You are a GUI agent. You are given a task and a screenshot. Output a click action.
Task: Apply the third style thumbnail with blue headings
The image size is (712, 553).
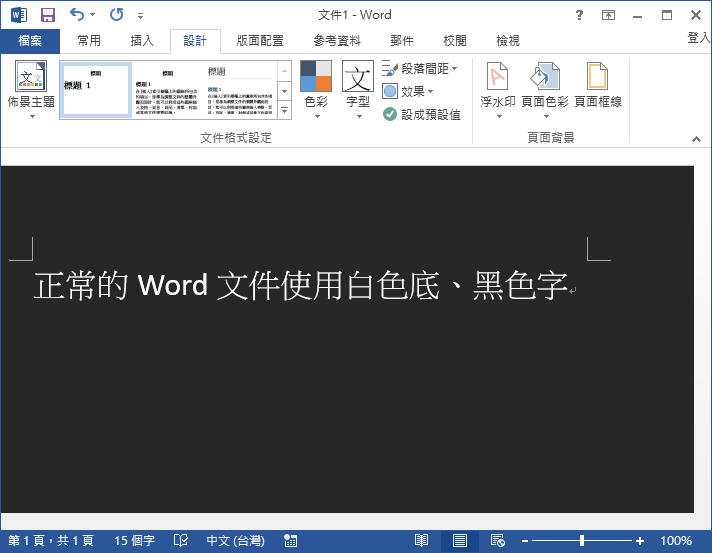click(240, 89)
